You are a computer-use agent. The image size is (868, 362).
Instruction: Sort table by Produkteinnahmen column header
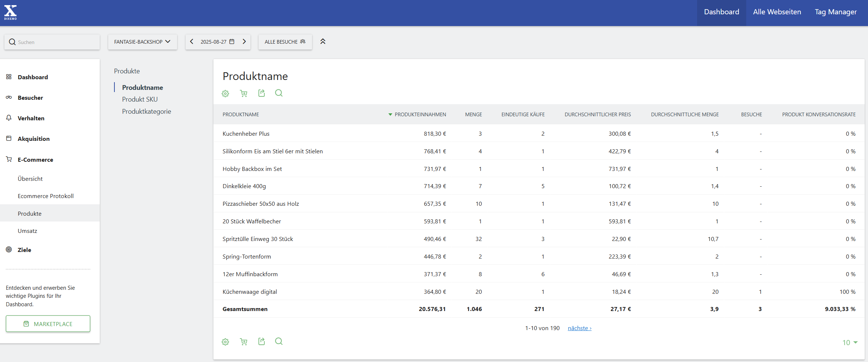coord(420,114)
